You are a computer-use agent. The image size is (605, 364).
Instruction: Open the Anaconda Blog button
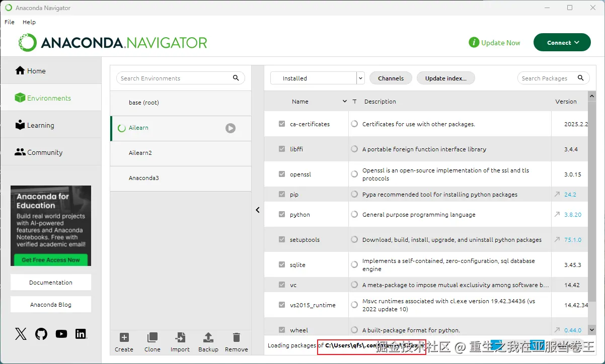[x=51, y=304]
